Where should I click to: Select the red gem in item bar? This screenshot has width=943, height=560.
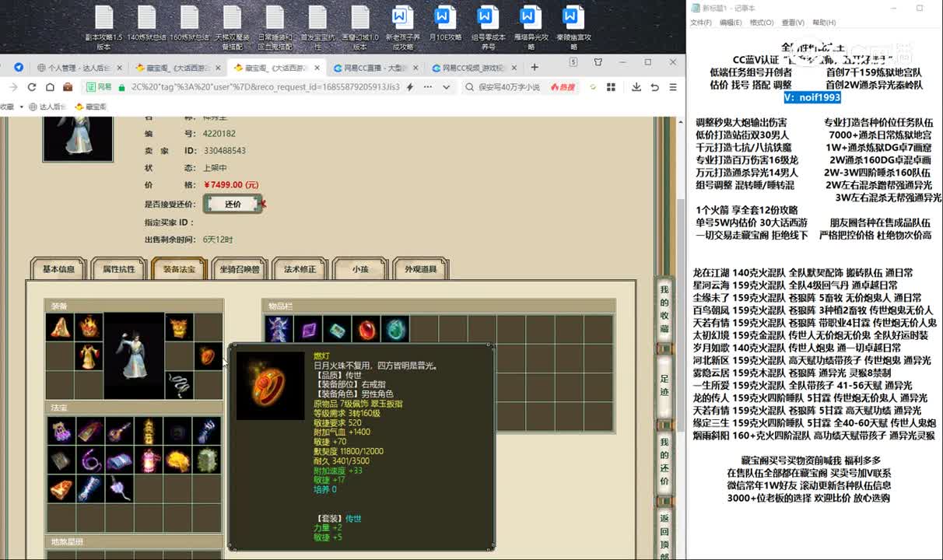tap(366, 329)
